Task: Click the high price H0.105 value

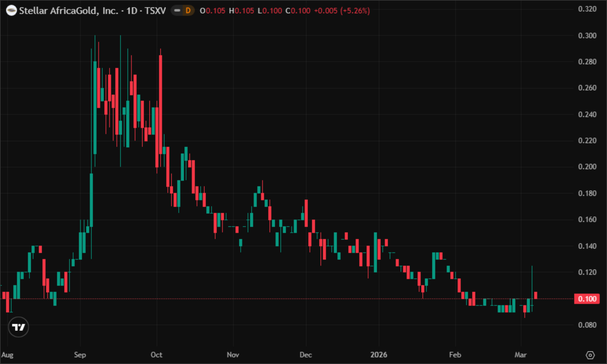Action: [241, 11]
